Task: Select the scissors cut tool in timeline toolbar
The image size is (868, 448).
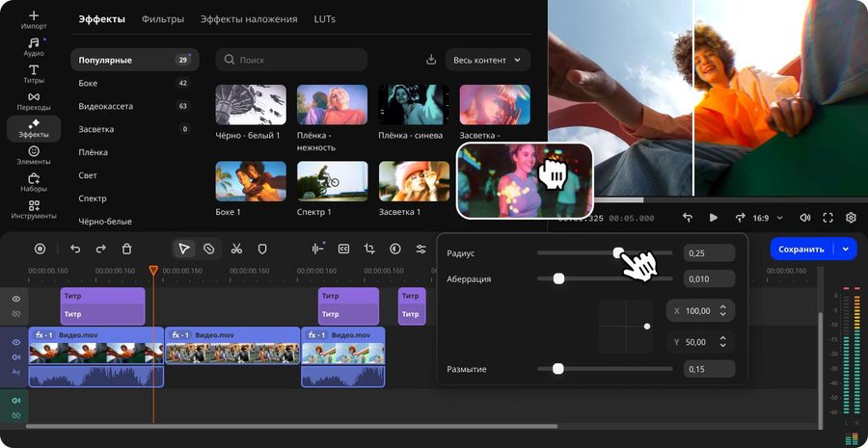Action: tap(236, 249)
